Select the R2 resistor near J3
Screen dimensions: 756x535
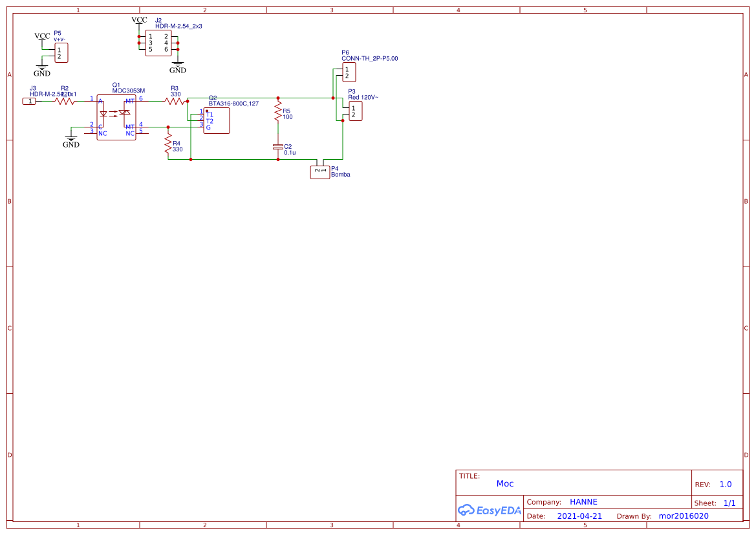pyautogui.click(x=65, y=101)
